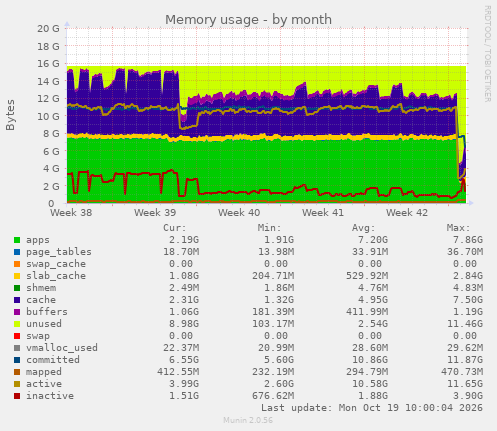The height and width of the screenshot is (431, 497).
Task: Click the 'Last update' timestamp text
Action: point(372,408)
